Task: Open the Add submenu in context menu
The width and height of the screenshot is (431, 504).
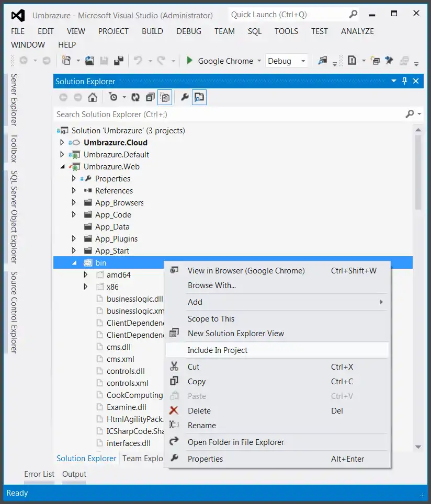Action: click(277, 302)
